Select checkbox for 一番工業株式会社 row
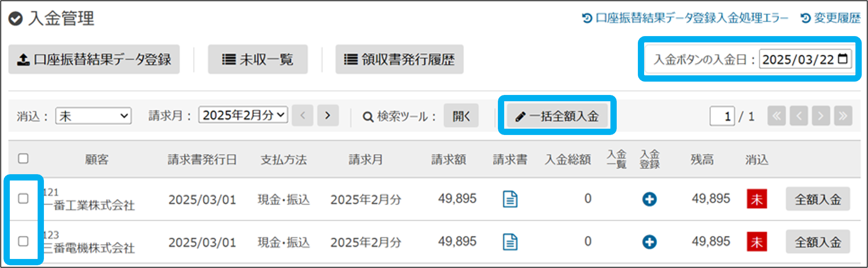The height and width of the screenshot is (268, 868). tap(24, 199)
